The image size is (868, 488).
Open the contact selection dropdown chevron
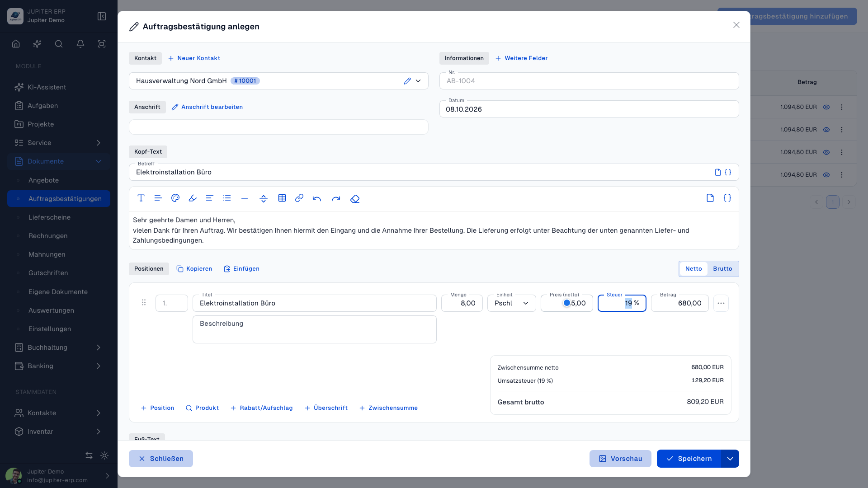(x=418, y=81)
